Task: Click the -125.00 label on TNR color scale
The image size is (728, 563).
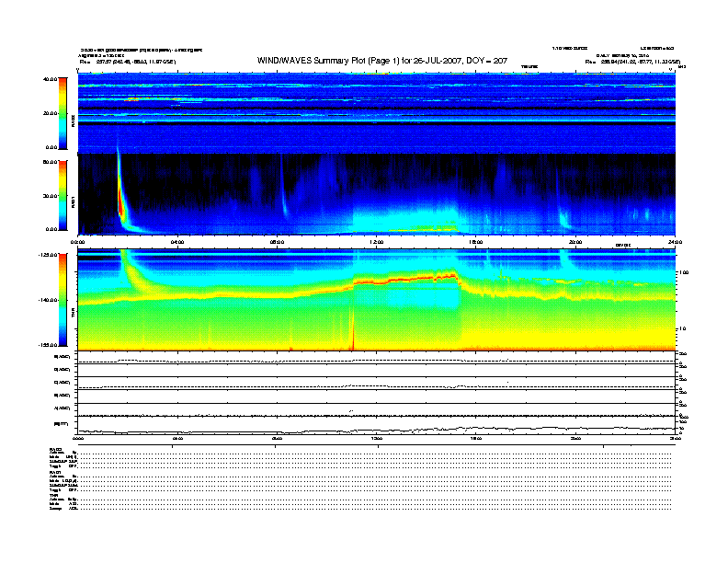Action: (x=49, y=255)
